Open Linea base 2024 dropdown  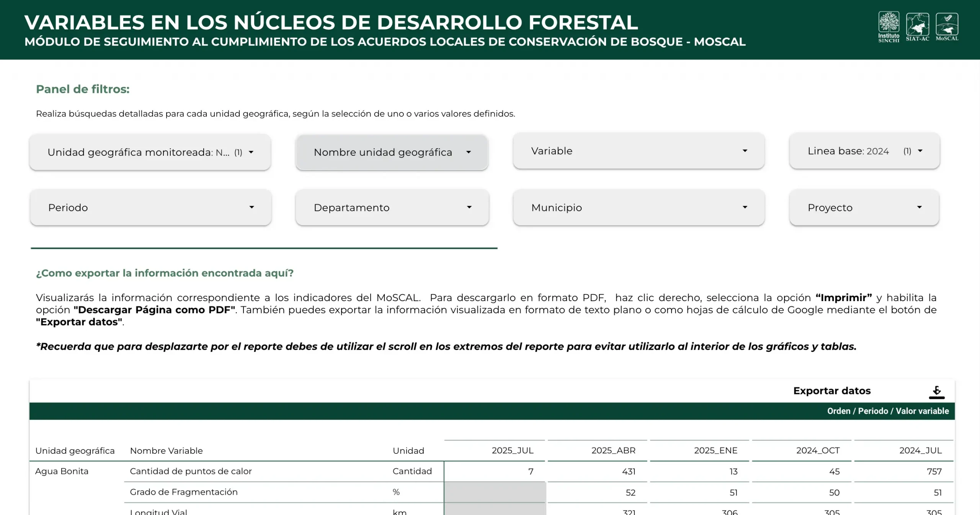(x=864, y=151)
